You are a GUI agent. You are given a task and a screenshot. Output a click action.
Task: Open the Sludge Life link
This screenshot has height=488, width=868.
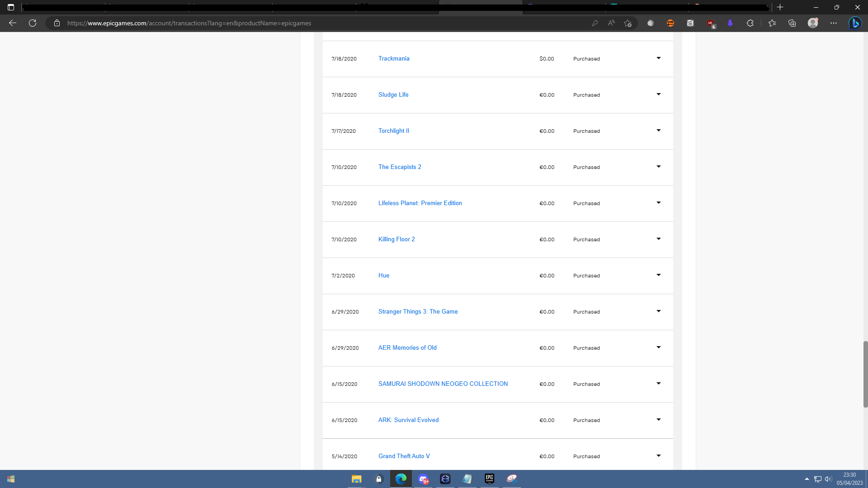click(393, 95)
